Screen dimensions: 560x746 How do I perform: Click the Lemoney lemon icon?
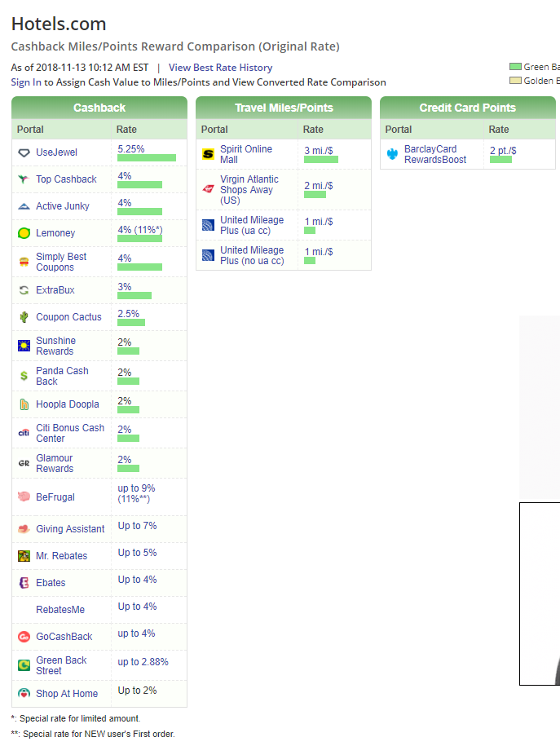coord(24,233)
